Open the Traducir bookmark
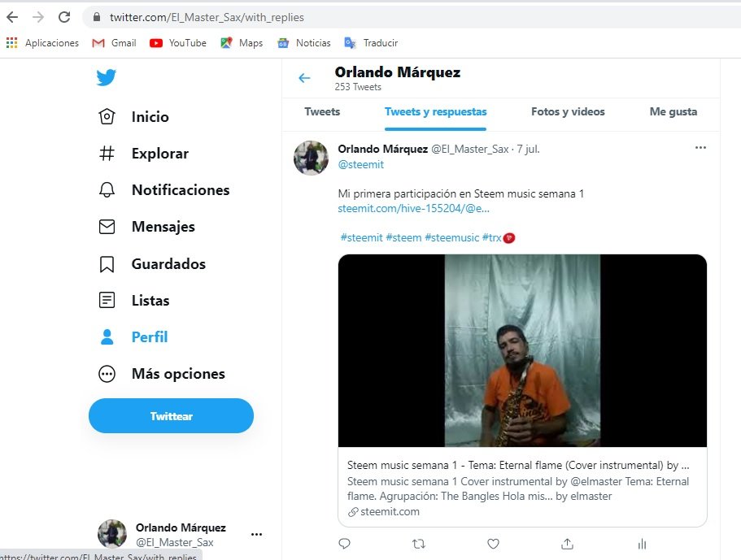This screenshot has height=560, width=741. tap(371, 43)
